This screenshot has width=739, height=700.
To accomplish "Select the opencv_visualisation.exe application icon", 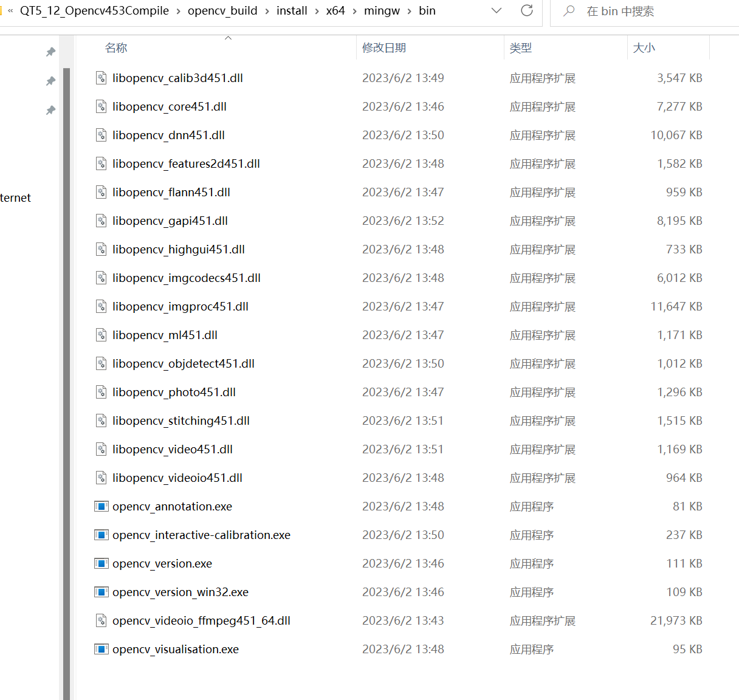I will coord(101,649).
